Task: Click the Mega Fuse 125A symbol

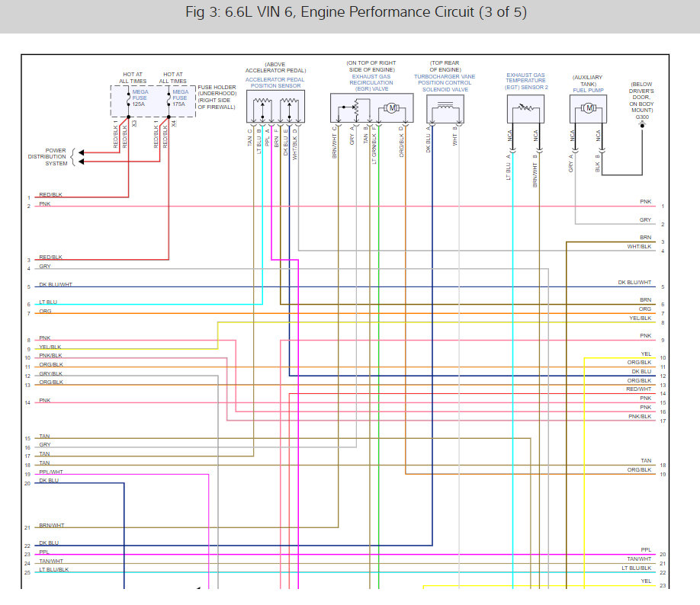Action: (129, 99)
